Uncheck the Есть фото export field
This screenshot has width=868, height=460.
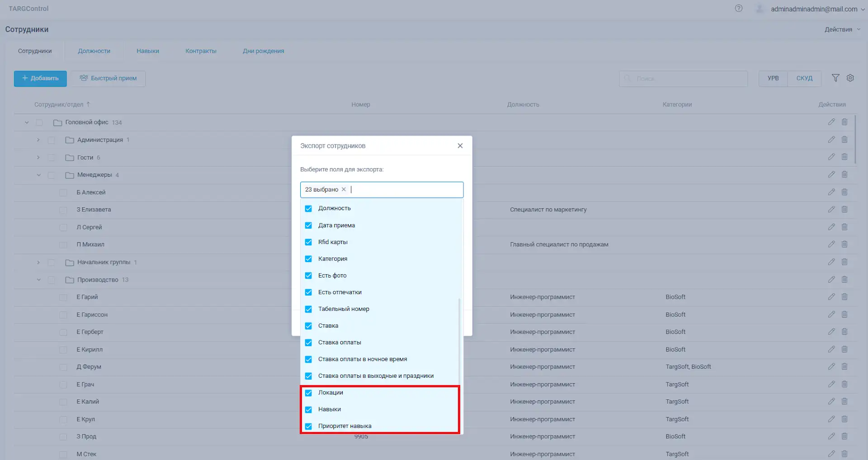pyautogui.click(x=308, y=275)
